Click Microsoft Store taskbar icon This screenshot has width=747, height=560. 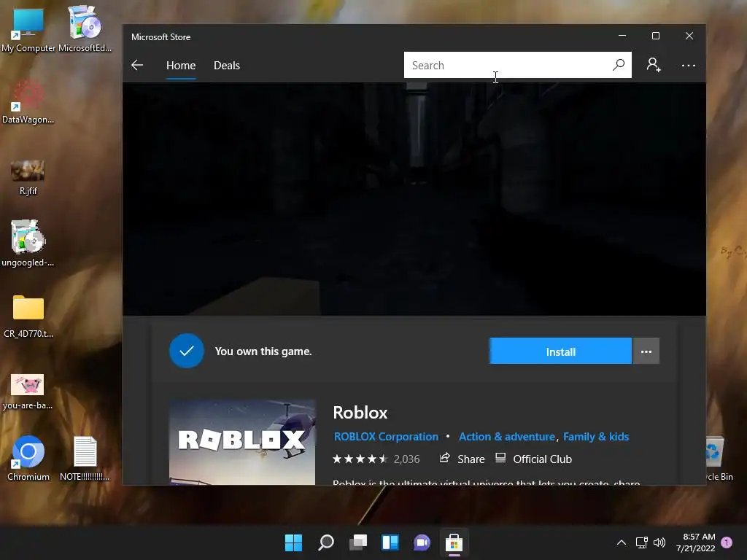(454, 542)
